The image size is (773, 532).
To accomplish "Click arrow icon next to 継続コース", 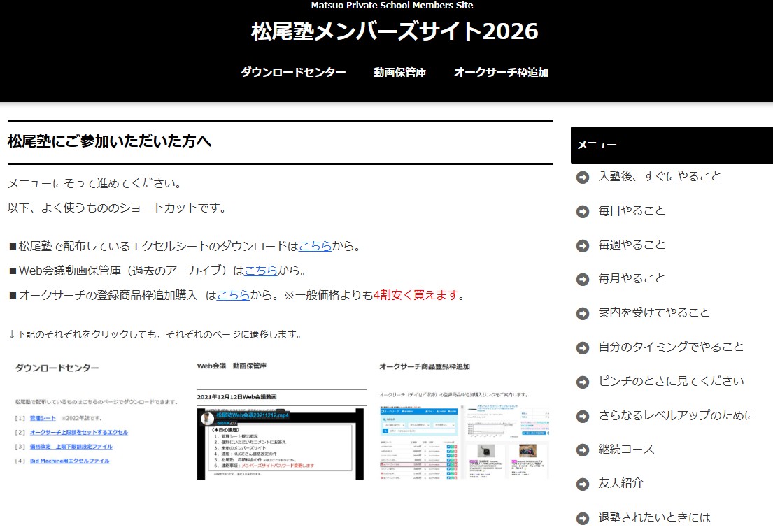I will 582,450.
